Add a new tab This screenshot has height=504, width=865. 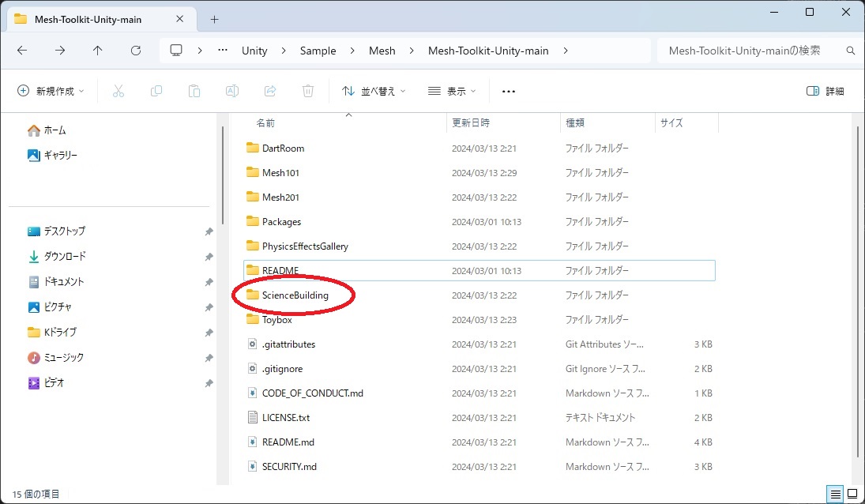215,19
